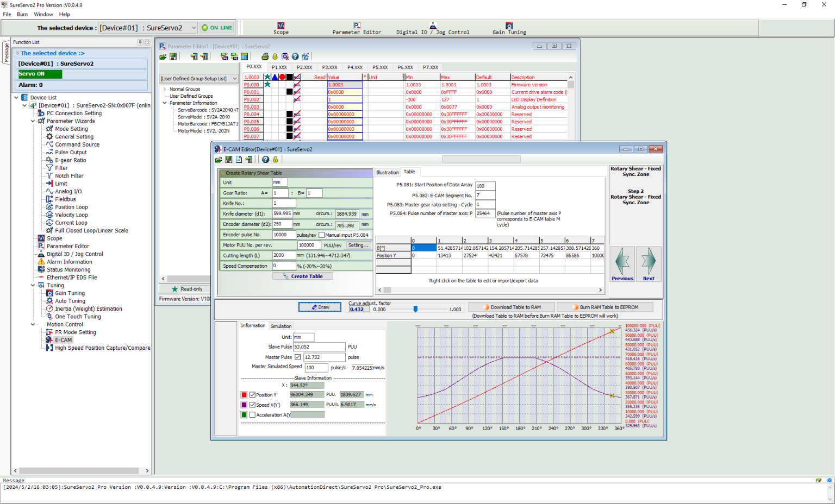Viewport: 835px width, 504px height.
Task: Click the Cutting length (L) input field
Action: [284, 255]
